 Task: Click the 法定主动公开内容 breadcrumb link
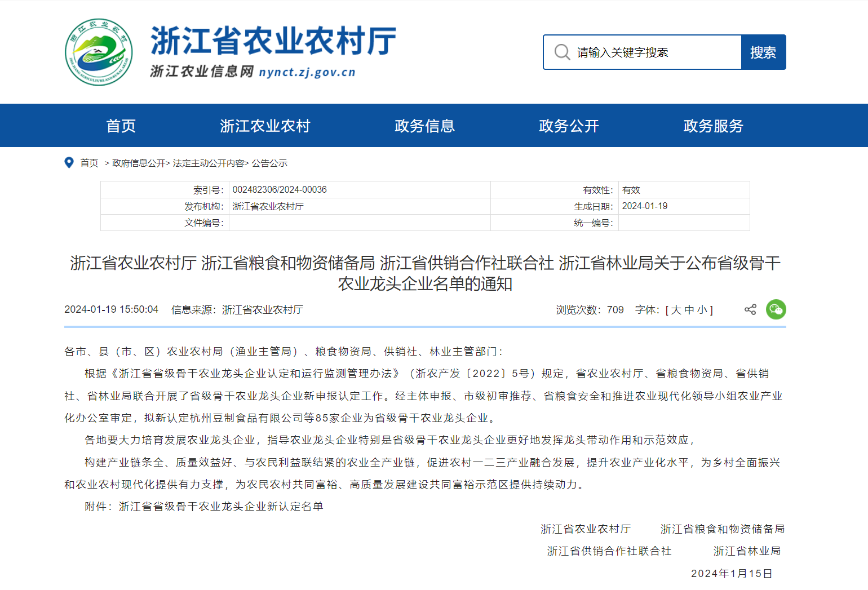pyautogui.click(x=209, y=163)
